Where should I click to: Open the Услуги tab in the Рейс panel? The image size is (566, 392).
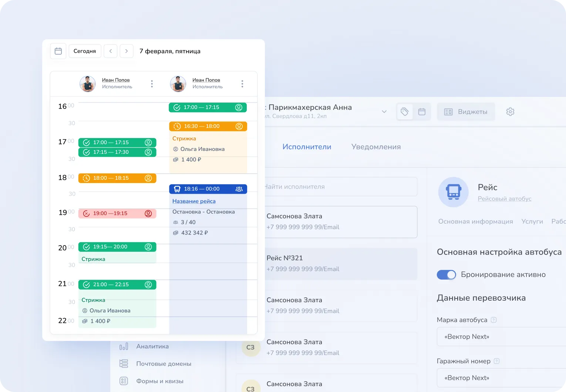click(532, 221)
